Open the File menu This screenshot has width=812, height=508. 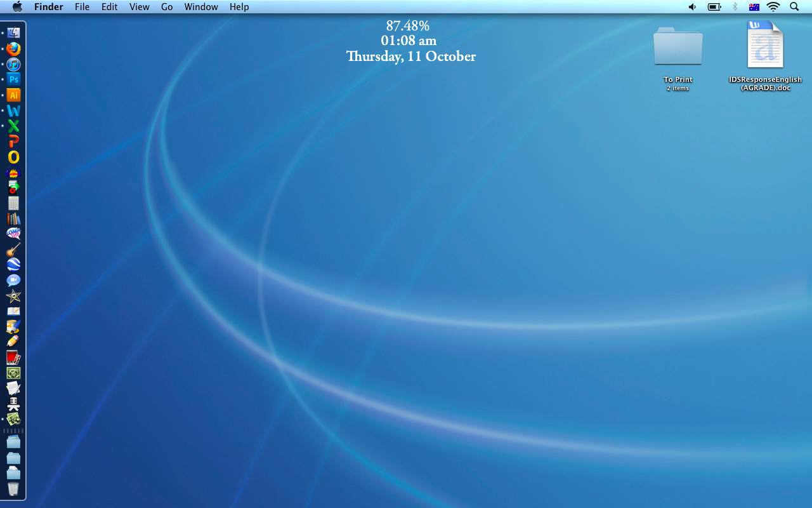(82, 7)
